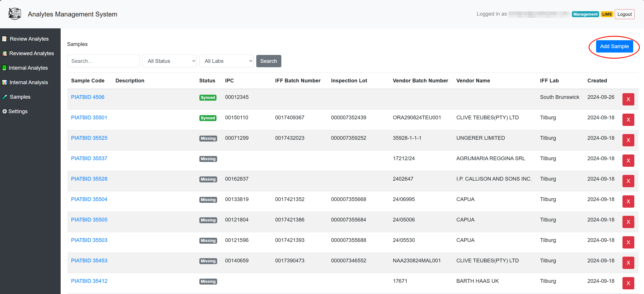Delete sample PIATBID 4506 with red X
Image resolution: width=644 pixels, height=294 pixels.
tap(628, 99)
